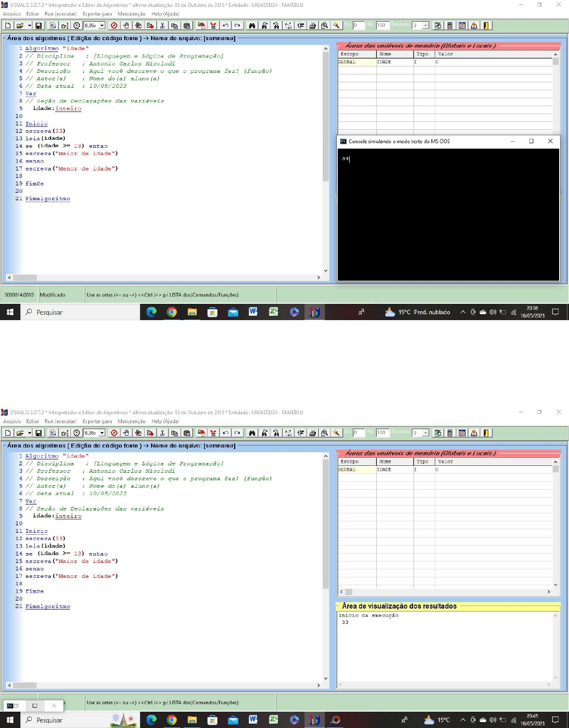Click the results area's vertical scrollbar
569x728 pixels.
click(x=555, y=647)
